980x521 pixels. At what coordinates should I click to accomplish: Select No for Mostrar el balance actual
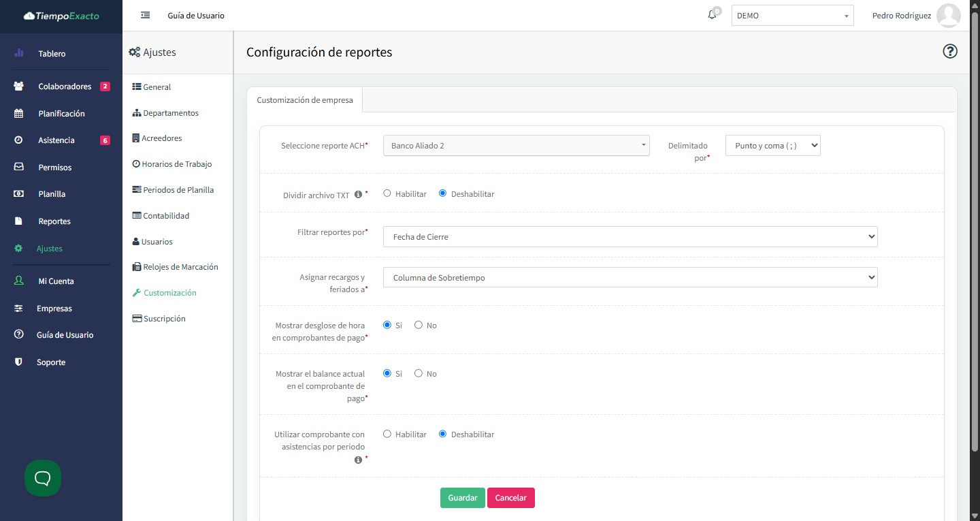[419, 373]
